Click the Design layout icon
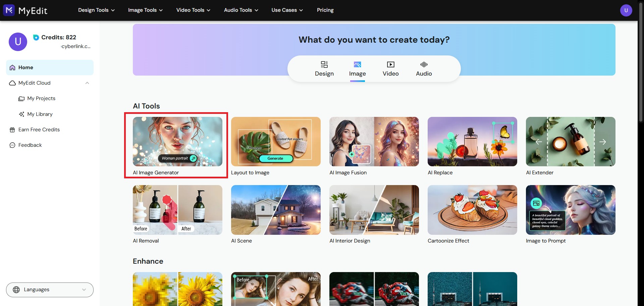This screenshot has height=306, width=644. tap(324, 64)
